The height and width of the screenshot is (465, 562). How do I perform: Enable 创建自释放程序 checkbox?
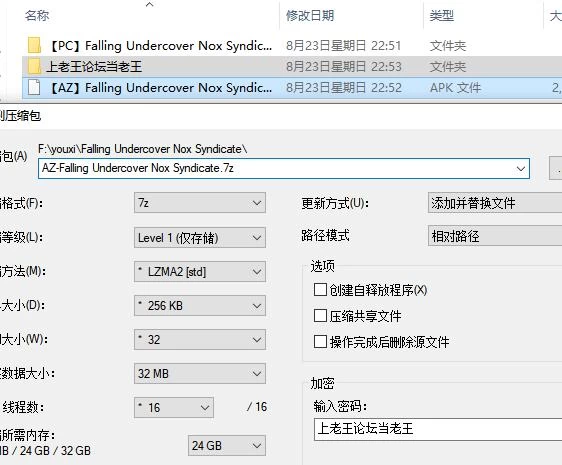[320, 290]
